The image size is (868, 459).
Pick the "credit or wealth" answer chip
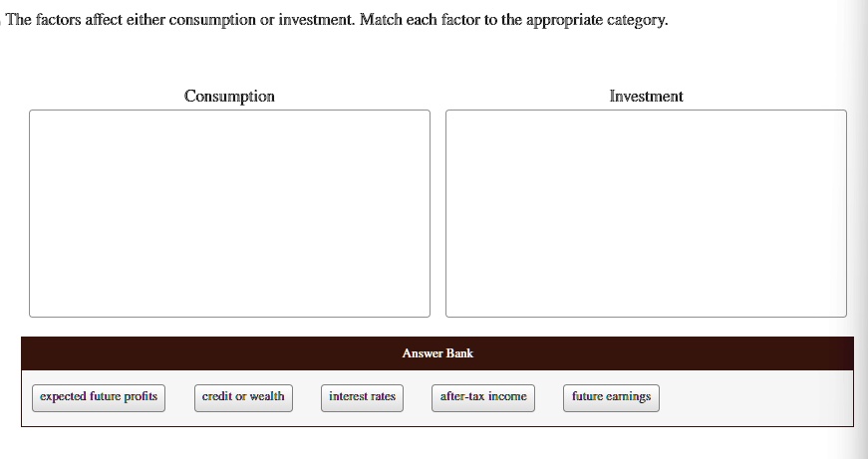pos(243,398)
